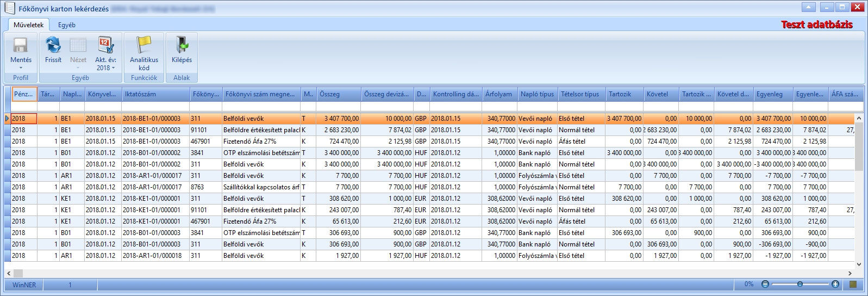This screenshot has width=868, height=296.
Task: Sort by the Összeg column header
Action: (338, 94)
